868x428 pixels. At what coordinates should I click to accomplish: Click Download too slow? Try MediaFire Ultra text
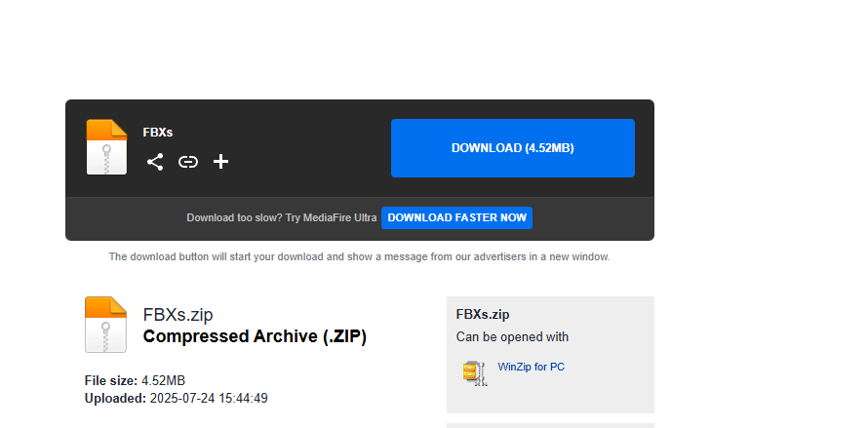coord(282,217)
